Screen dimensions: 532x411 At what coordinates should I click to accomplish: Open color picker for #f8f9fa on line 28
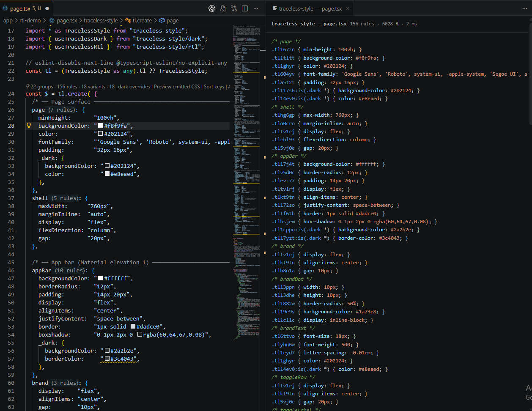[x=101, y=126]
